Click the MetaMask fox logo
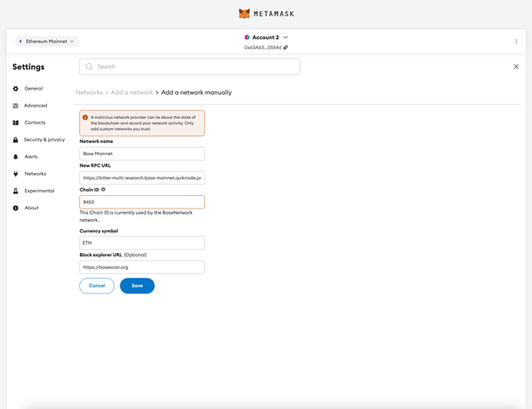This screenshot has width=532, height=409. click(245, 13)
